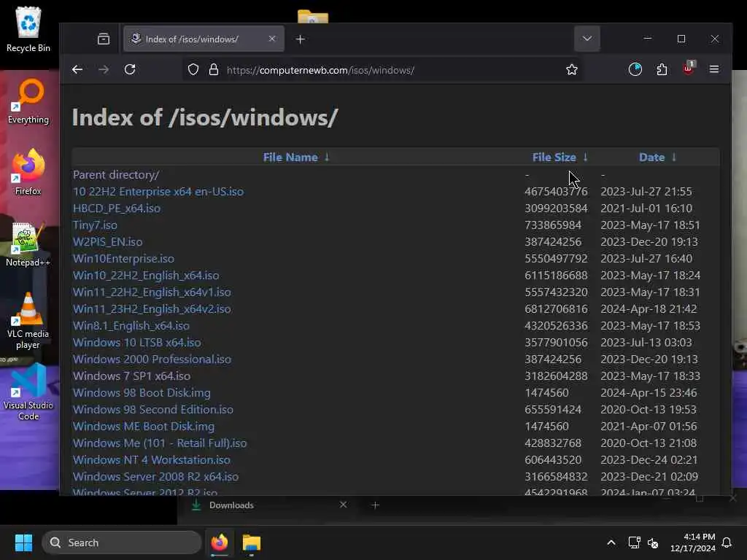Download 10 22H2 Enterprise x64 en-US.iso
This screenshot has height=560, width=747.
(x=158, y=192)
